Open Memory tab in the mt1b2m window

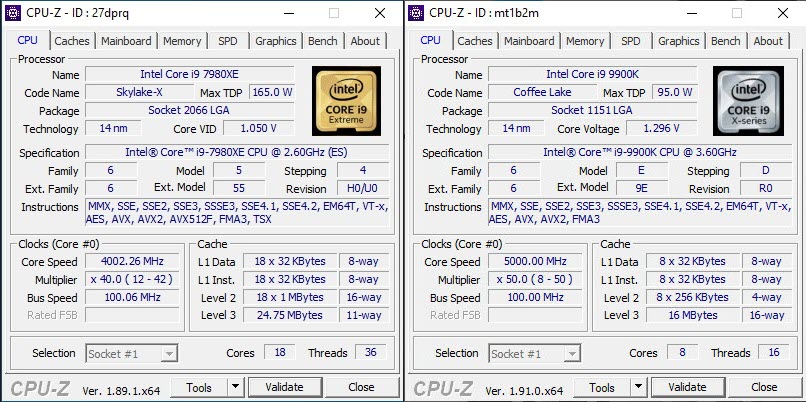click(x=585, y=41)
